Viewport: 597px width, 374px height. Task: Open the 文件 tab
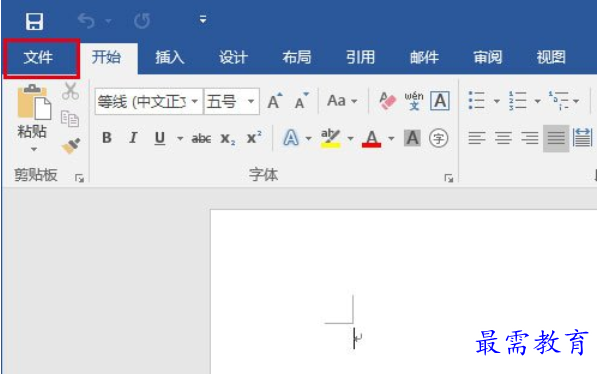coord(38,58)
